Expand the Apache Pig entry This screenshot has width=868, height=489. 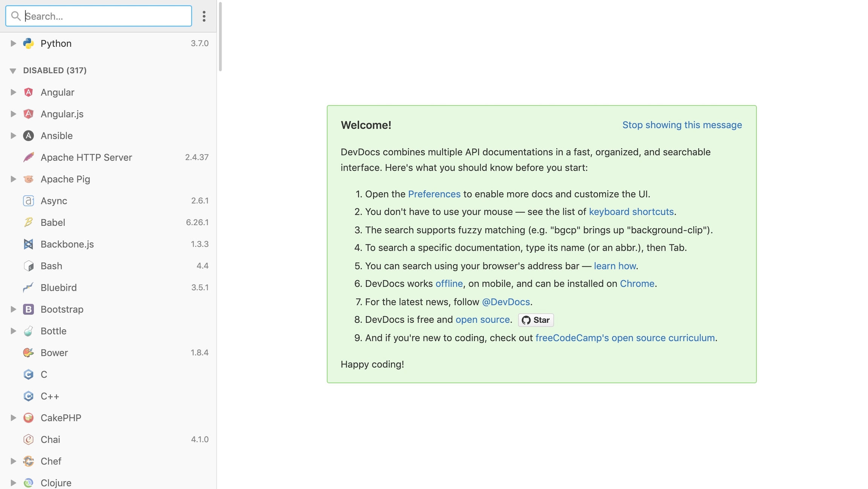click(13, 179)
